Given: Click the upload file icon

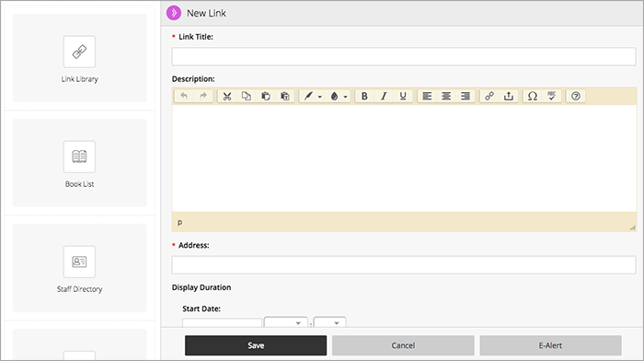Looking at the screenshot, I should pos(509,96).
